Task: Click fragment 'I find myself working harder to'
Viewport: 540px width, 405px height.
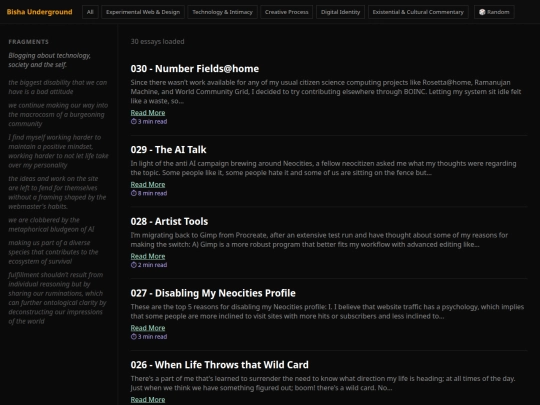Action: tap(59, 151)
